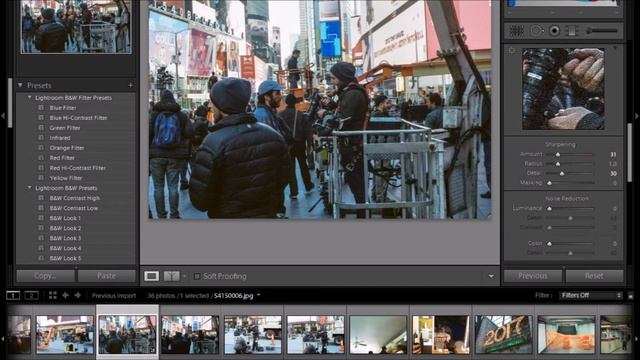Viewport: 640px width, 360px height.
Task: Apply the Blue Hi-Contrast Filter preset
Action: click(78, 118)
